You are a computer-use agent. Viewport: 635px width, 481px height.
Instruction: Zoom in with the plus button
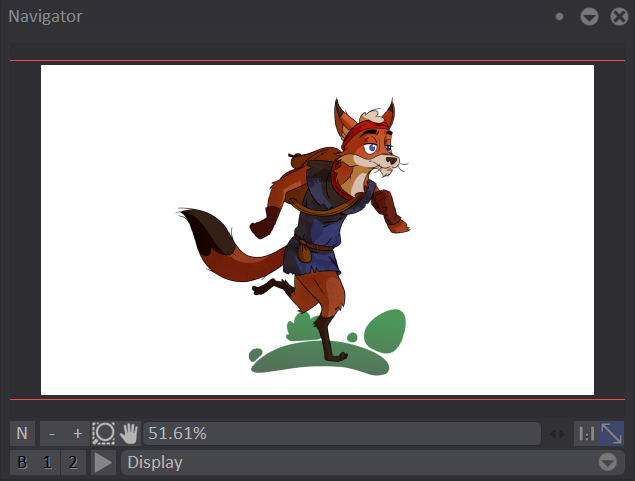point(77,433)
